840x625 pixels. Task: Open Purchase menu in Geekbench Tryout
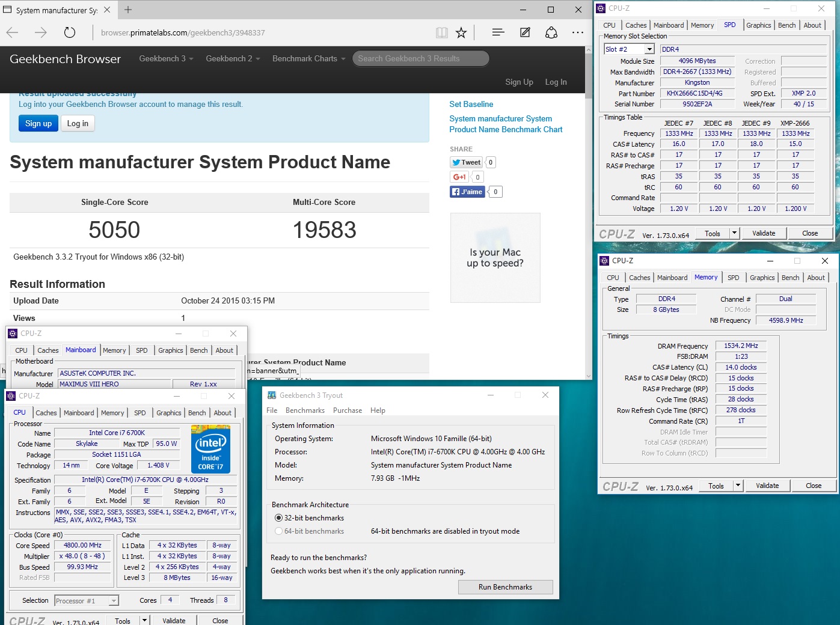348,410
